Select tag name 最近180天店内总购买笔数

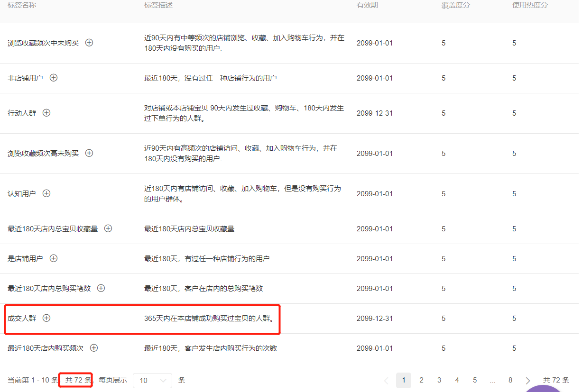click(x=49, y=288)
